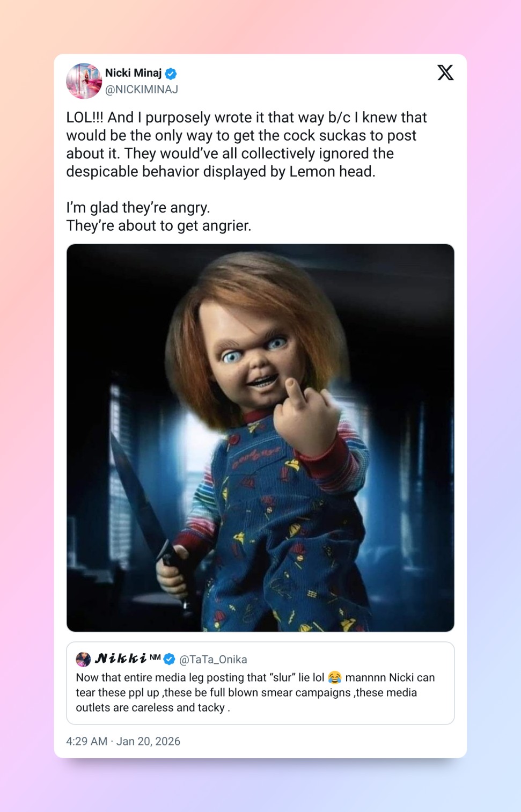Click the quoted tweet's small avatar
521x812 pixels.
[83, 659]
